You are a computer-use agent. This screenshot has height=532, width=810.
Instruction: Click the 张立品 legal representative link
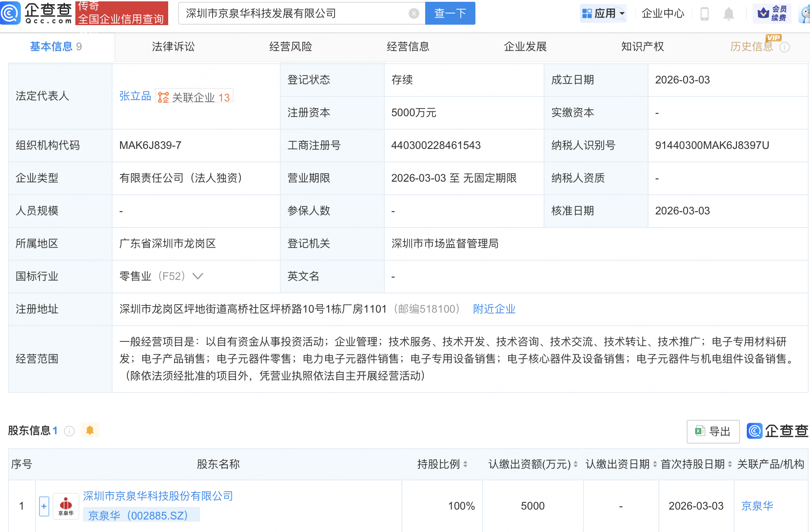(135, 96)
